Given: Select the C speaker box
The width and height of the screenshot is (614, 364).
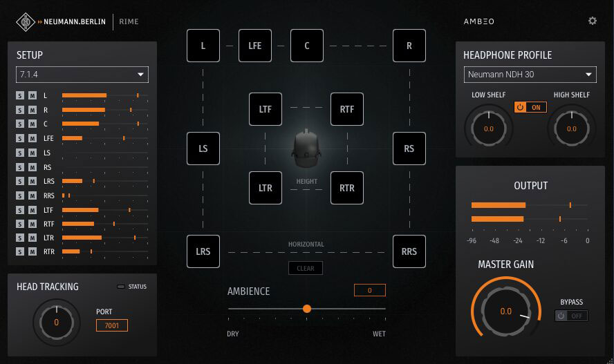Looking at the screenshot, I should click(x=307, y=46).
